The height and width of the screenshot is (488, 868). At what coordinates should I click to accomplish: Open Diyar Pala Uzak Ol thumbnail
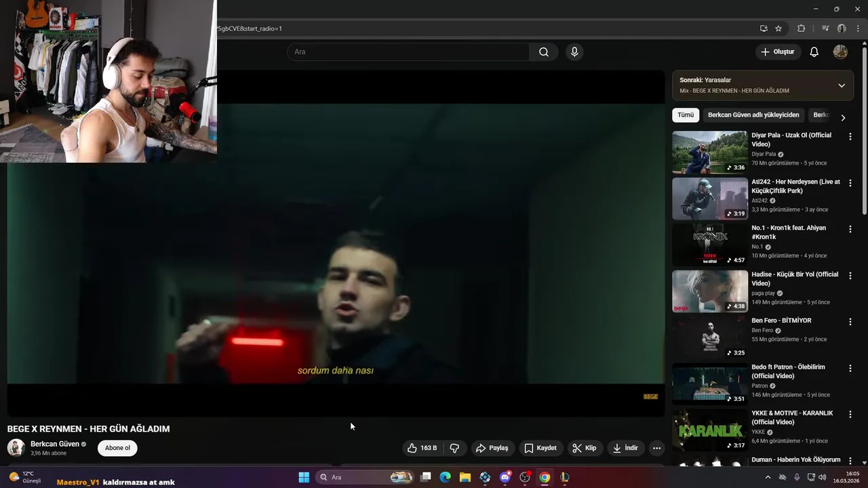709,152
